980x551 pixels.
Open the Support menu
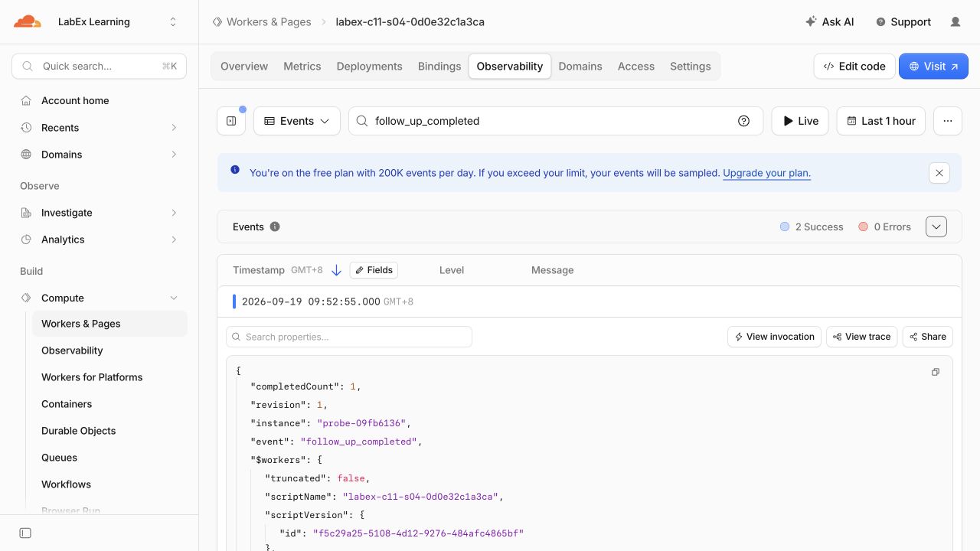(903, 22)
